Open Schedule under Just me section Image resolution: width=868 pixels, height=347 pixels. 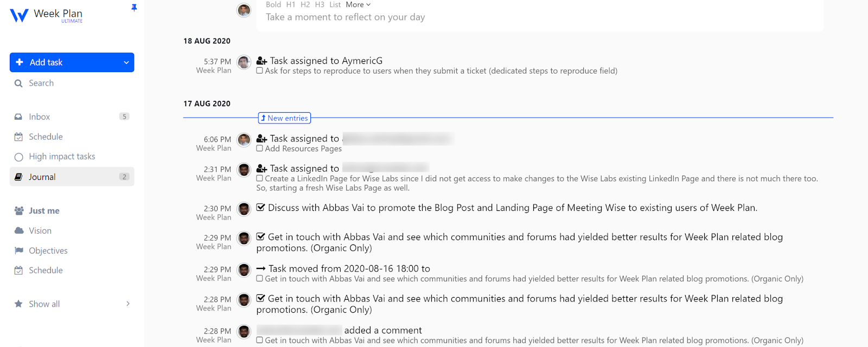point(46,270)
